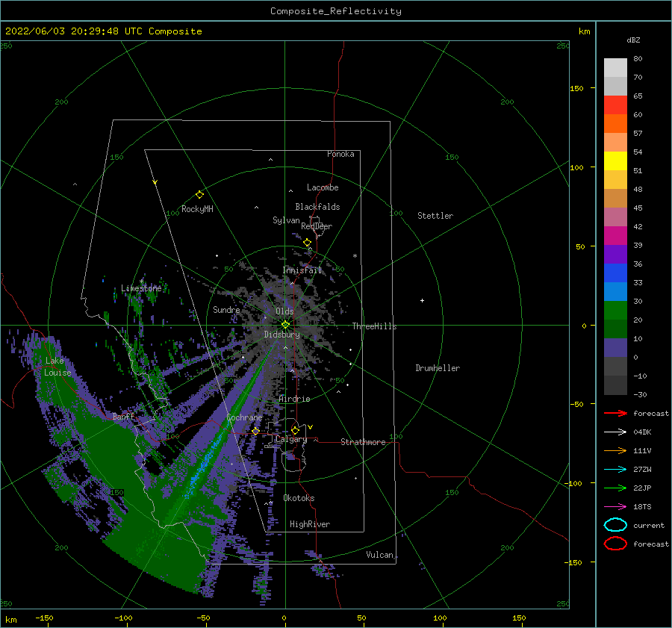
Task: Click the Drumheller label
Action: click(438, 368)
